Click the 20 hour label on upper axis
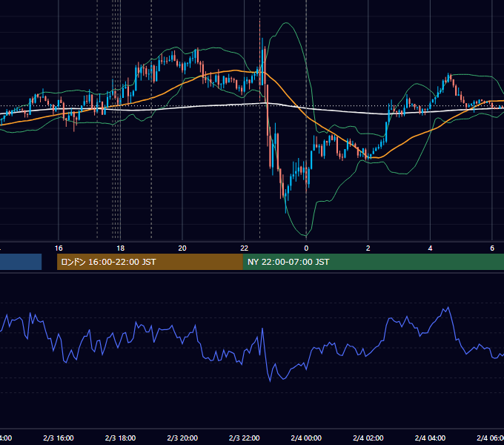Viewport: 504px width, 445px height. (182, 248)
